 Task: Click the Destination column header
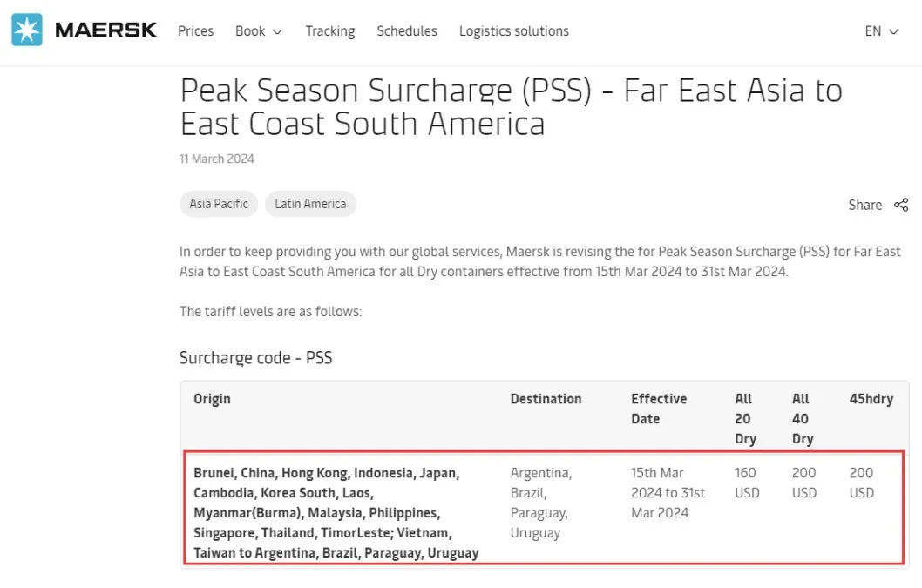[x=546, y=399]
